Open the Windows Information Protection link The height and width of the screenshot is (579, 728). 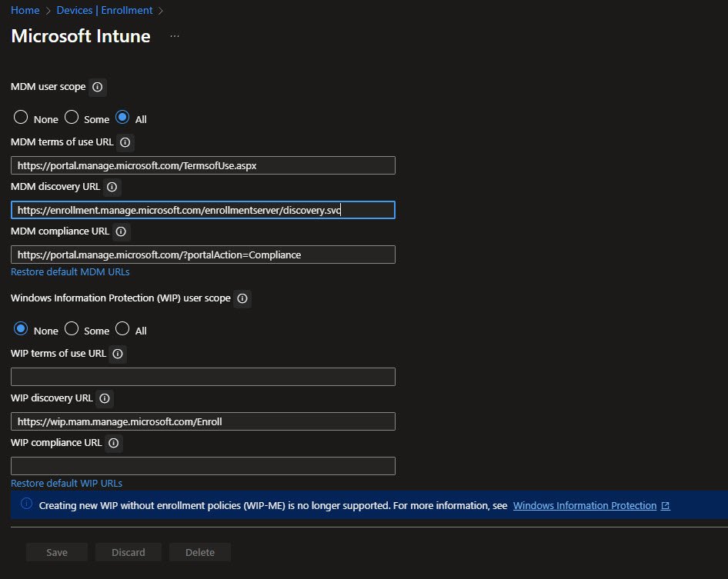585,505
